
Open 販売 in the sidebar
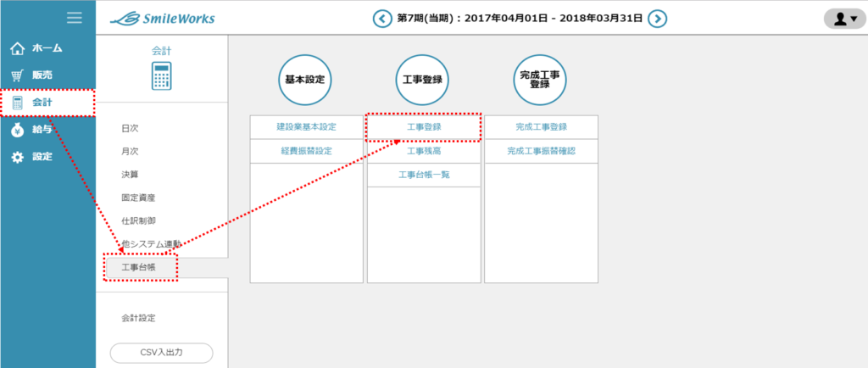point(42,75)
